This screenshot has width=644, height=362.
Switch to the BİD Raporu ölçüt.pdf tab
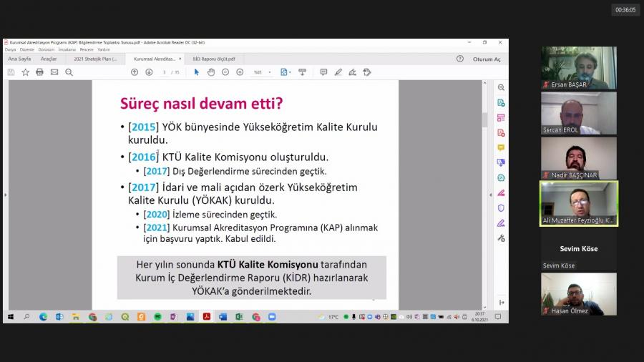pyautogui.click(x=213, y=59)
